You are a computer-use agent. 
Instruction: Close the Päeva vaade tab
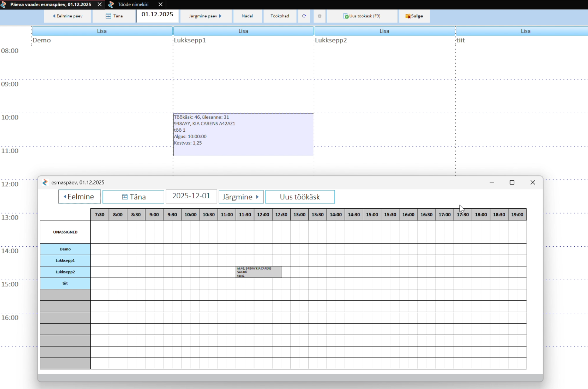[x=100, y=5]
